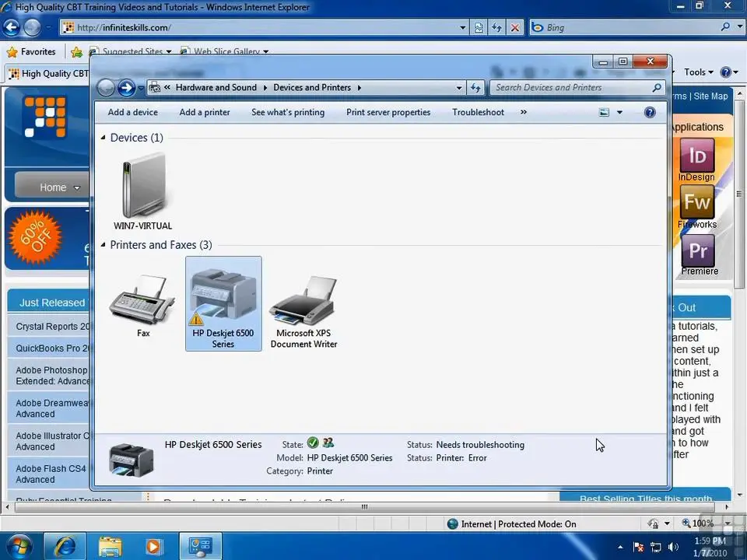Open the Site Map link
The image size is (747, 560).
[710, 96]
